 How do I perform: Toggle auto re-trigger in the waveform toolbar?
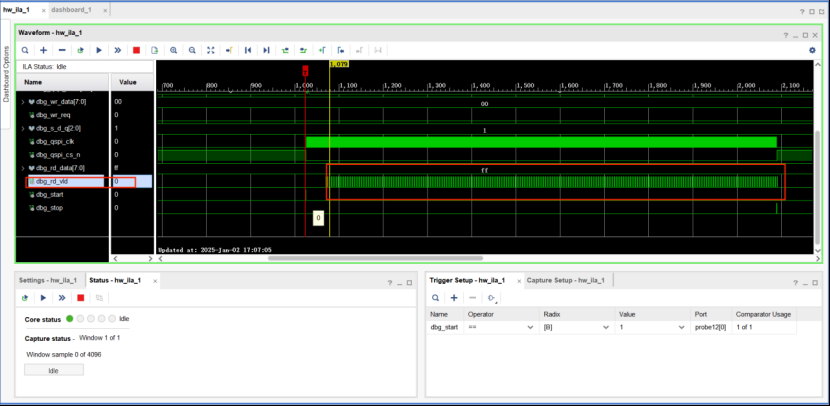click(80, 50)
